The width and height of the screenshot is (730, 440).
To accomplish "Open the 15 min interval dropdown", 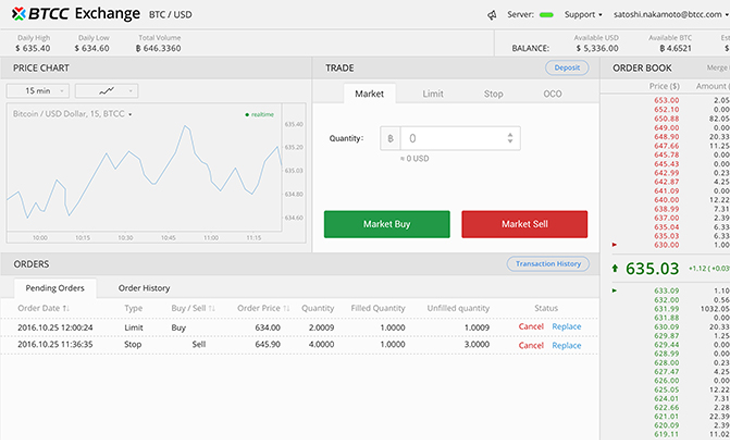I will (38, 91).
